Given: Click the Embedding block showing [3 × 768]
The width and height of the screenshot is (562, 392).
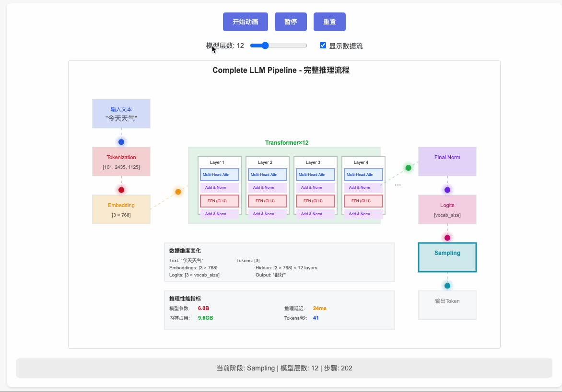Looking at the screenshot, I should click(121, 209).
